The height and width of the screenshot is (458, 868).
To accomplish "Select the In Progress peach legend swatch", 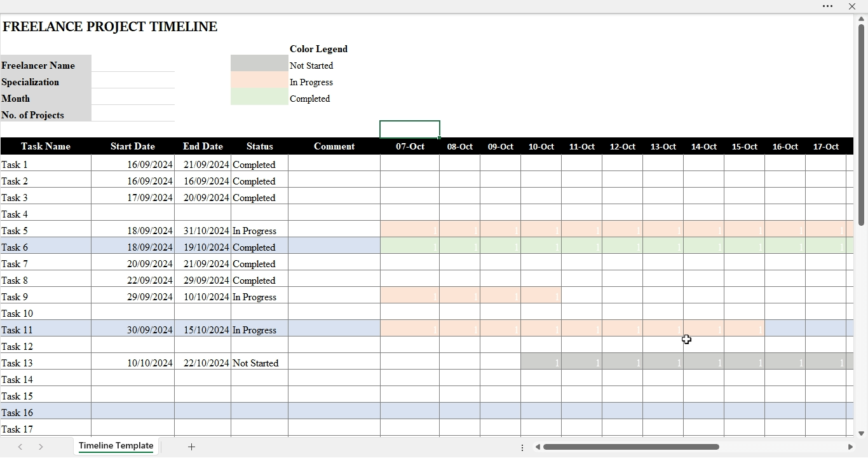I will [x=259, y=80].
